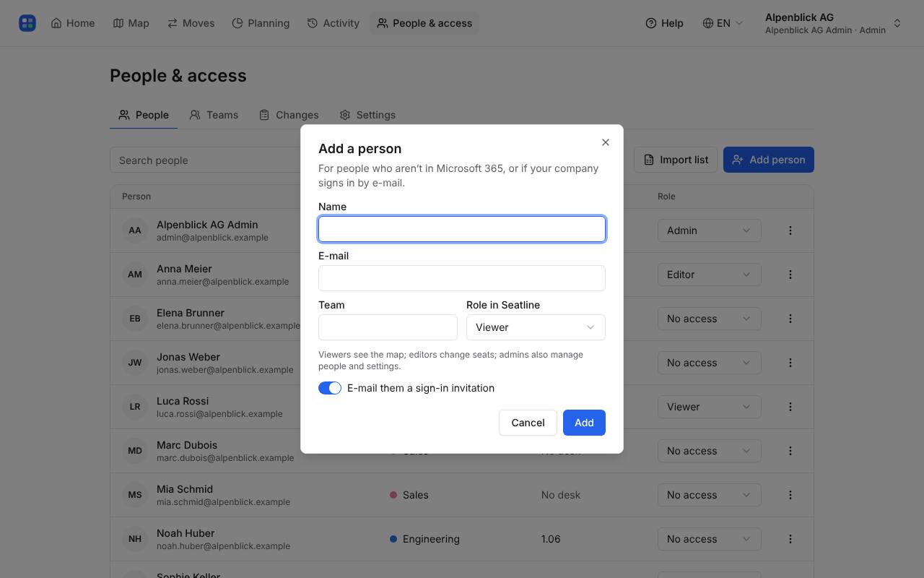Open the Planning navigation item
Image resolution: width=924 pixels, height=578 pixels.
261,23
